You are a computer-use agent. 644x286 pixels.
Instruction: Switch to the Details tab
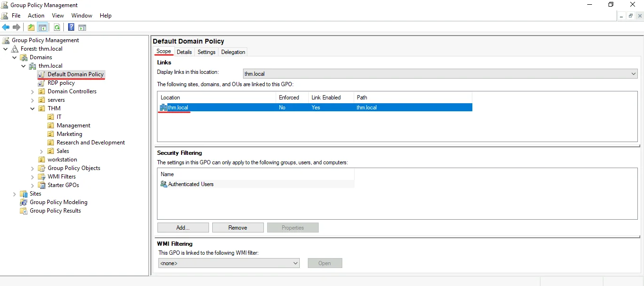(x=184, y=52)
